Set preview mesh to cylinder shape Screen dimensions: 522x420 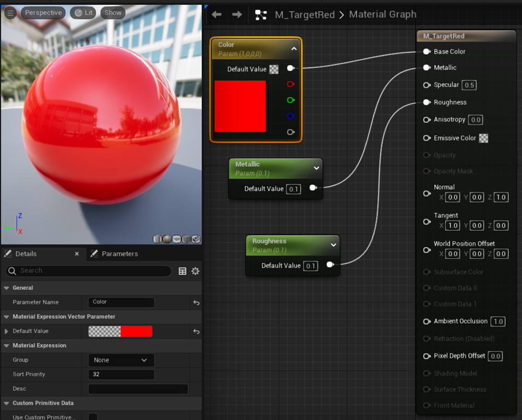(x=157, y=239)
